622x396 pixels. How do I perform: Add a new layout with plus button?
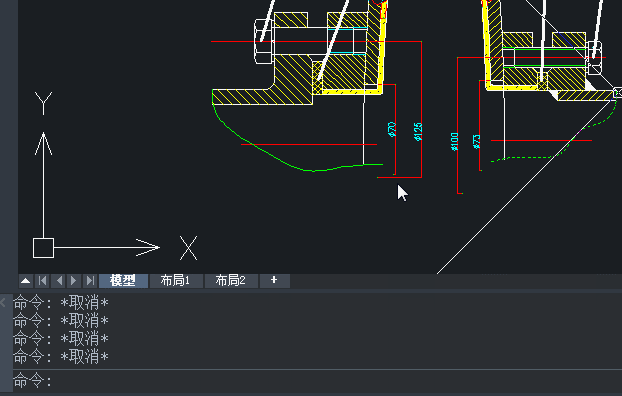tap(275, 281)
